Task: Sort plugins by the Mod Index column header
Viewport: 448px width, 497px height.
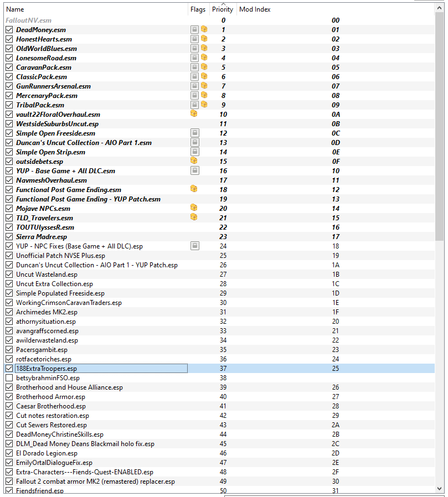Action: coord(335,9)
